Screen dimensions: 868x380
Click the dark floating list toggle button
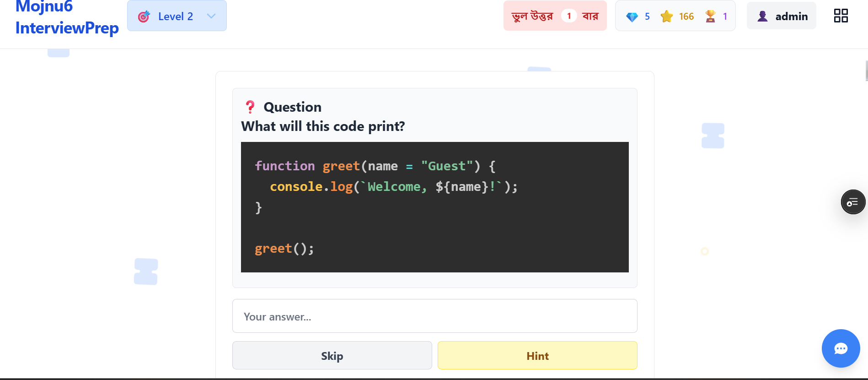(x=853, y=202)
